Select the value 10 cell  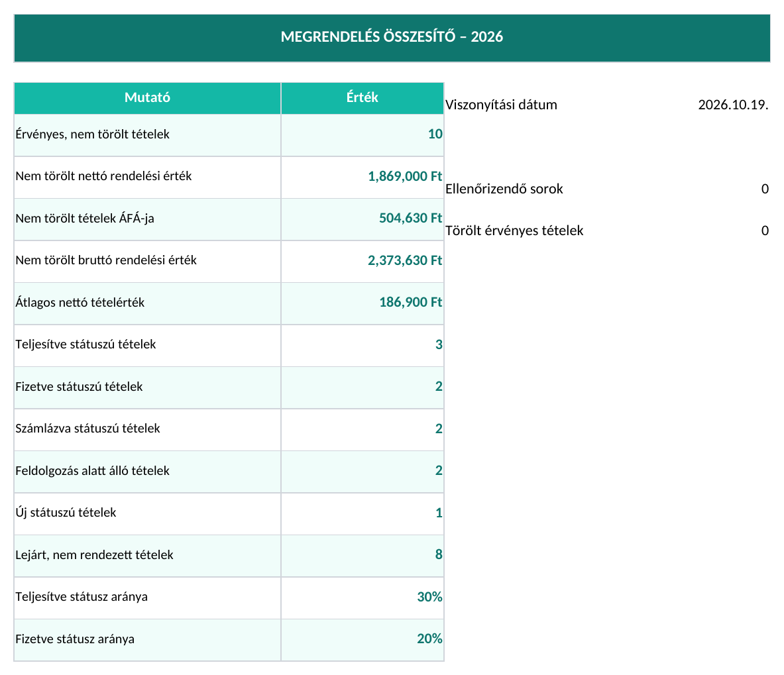pos(363,135)
